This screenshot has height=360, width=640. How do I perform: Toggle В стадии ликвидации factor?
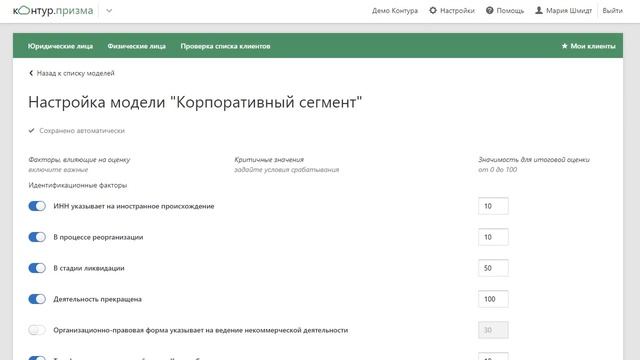(37, 268)
